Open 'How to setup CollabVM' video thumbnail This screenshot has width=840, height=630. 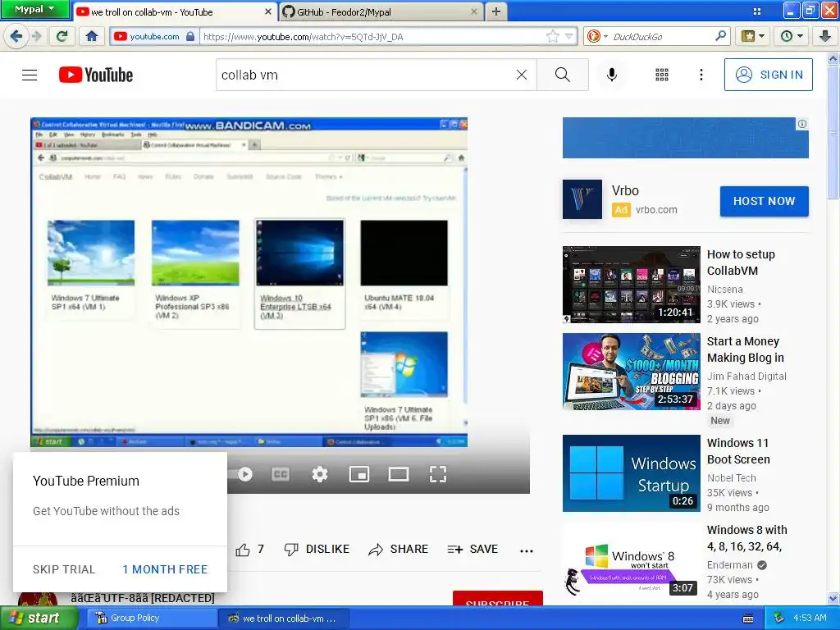click(631, 285)
